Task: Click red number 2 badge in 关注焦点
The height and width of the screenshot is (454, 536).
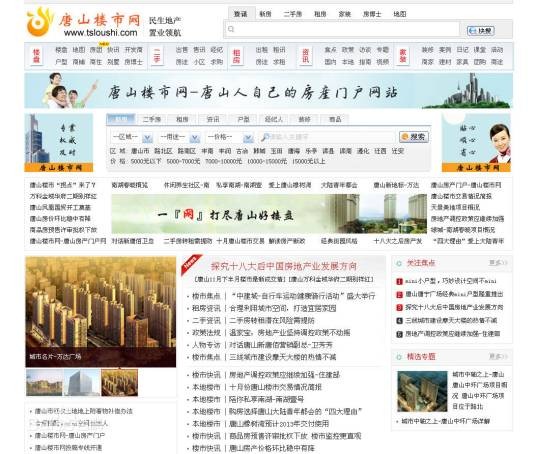Action: point(399,294)
